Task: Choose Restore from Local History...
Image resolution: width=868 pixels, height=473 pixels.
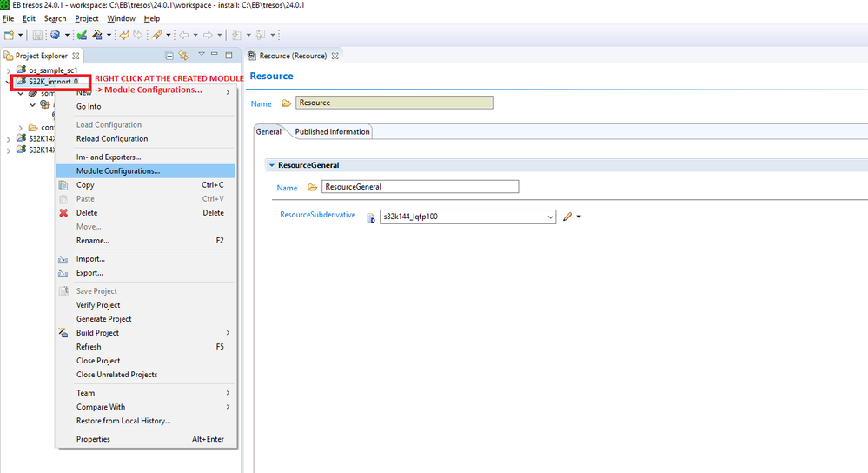Action: tap(146, 421)
